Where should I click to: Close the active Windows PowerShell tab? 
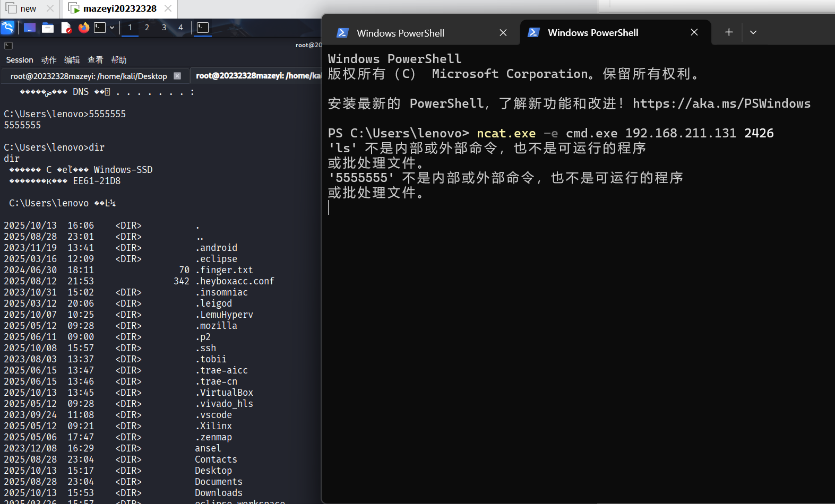694,32
